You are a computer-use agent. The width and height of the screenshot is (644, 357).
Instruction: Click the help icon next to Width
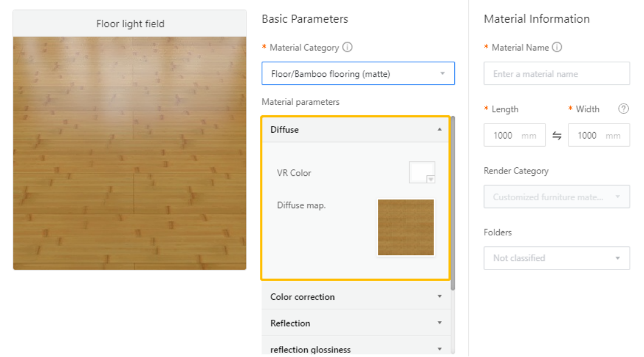click(624, 109)
